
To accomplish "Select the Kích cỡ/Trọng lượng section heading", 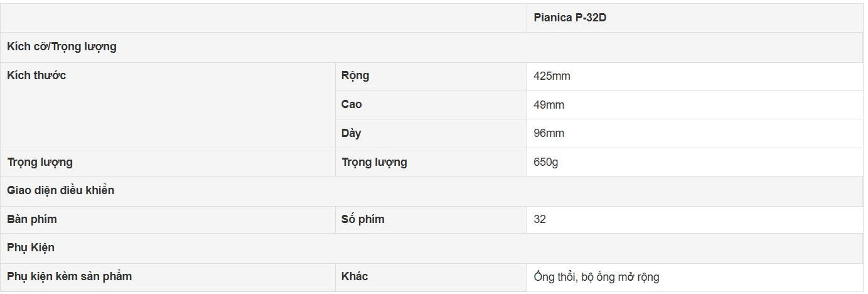I will 62,46.
